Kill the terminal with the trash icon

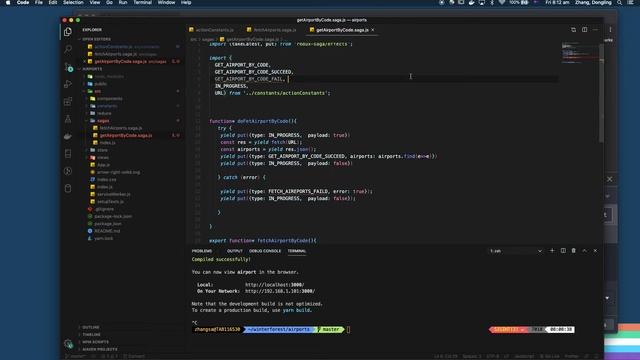pos(573,251)
